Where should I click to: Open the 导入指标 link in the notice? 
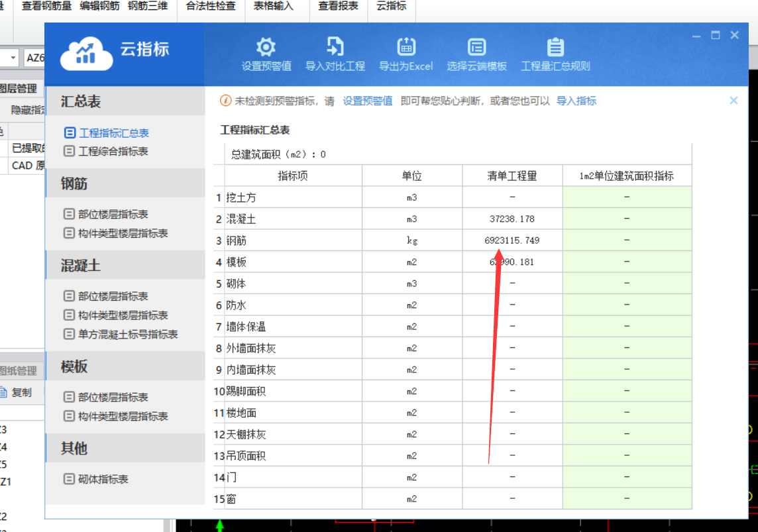coord(576,101)
